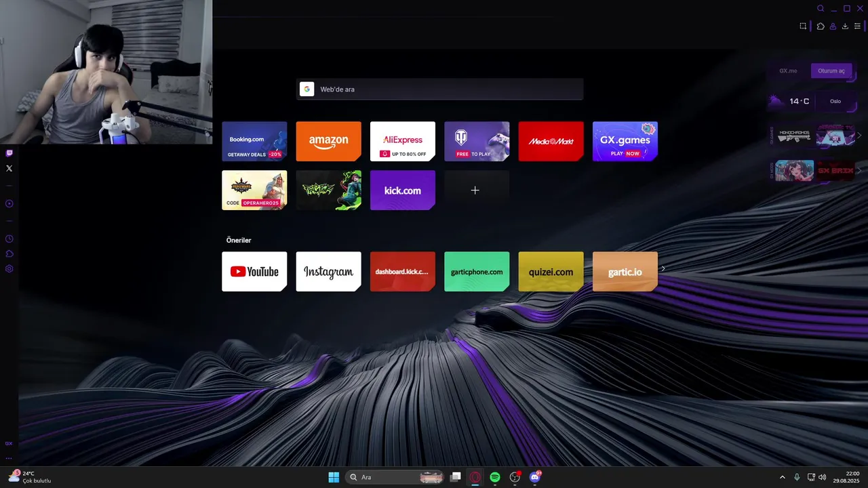Open GX.games Play Now tile
Image resolution: width=868 pixels, height=488 pixels.
pyautogui.click(x=625, y=141)
